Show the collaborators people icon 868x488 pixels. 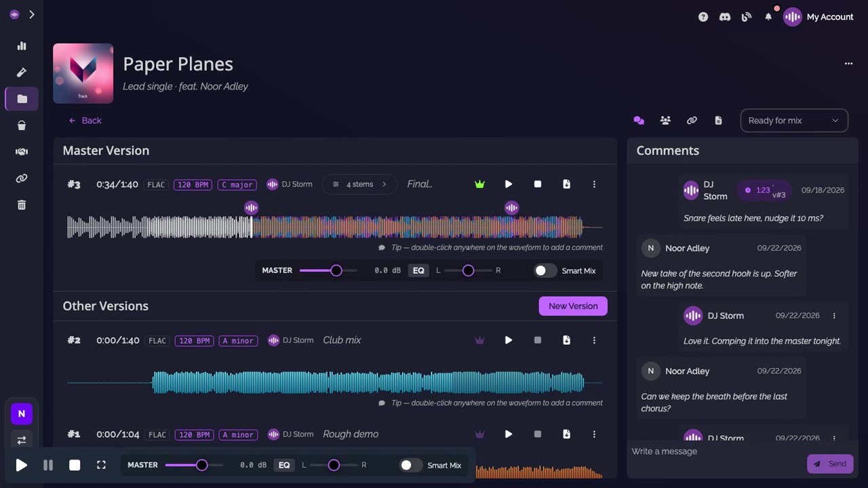[665, 121]
